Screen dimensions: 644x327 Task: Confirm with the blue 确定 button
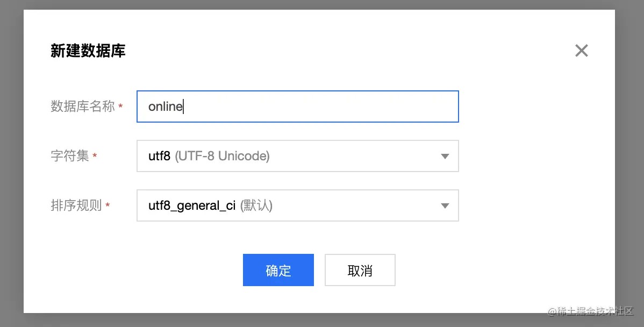point(278,270)
